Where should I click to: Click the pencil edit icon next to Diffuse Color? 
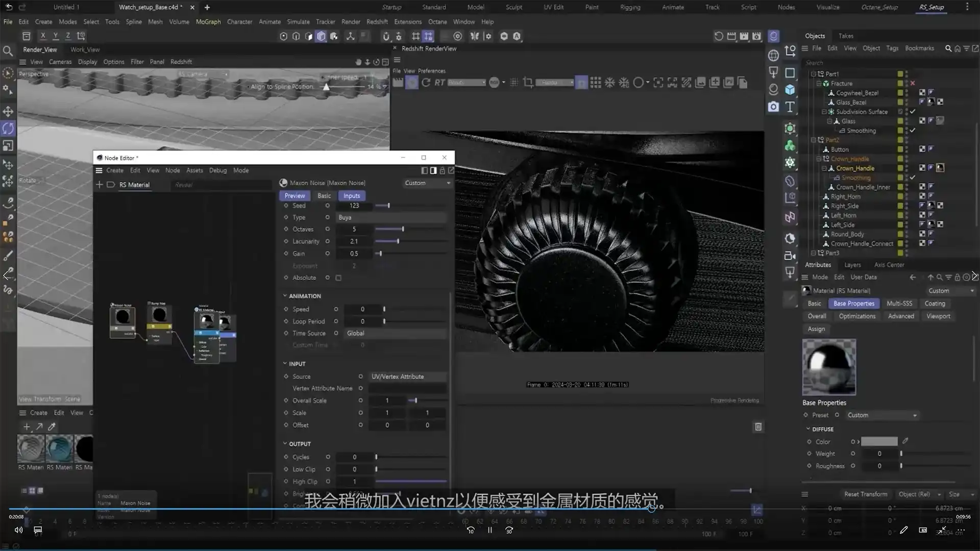click(x=906, y=441)
